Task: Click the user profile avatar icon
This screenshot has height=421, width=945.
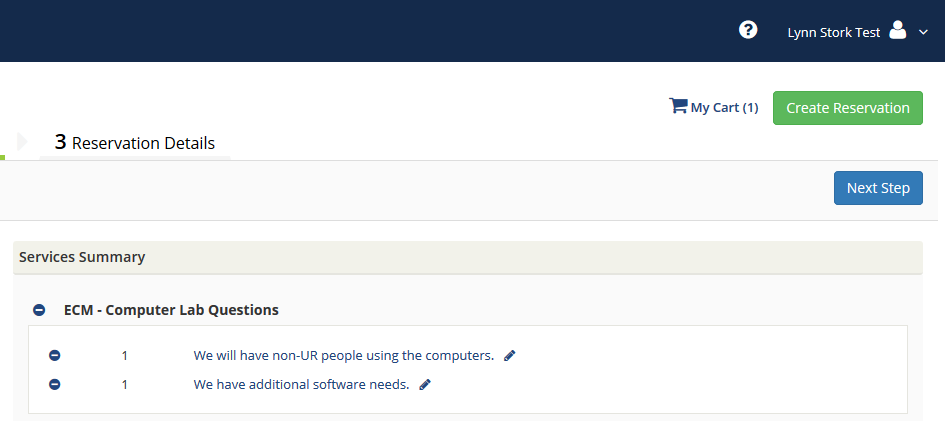Action: pos(898,30)
